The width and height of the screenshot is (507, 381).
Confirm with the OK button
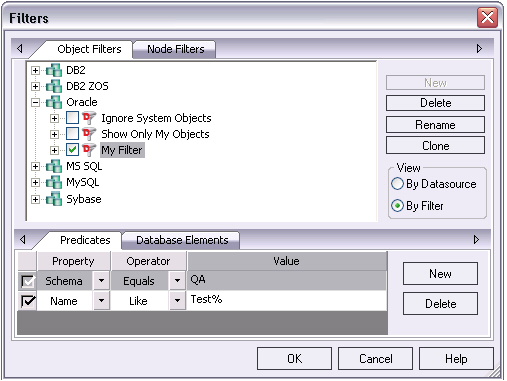(294, 359)
